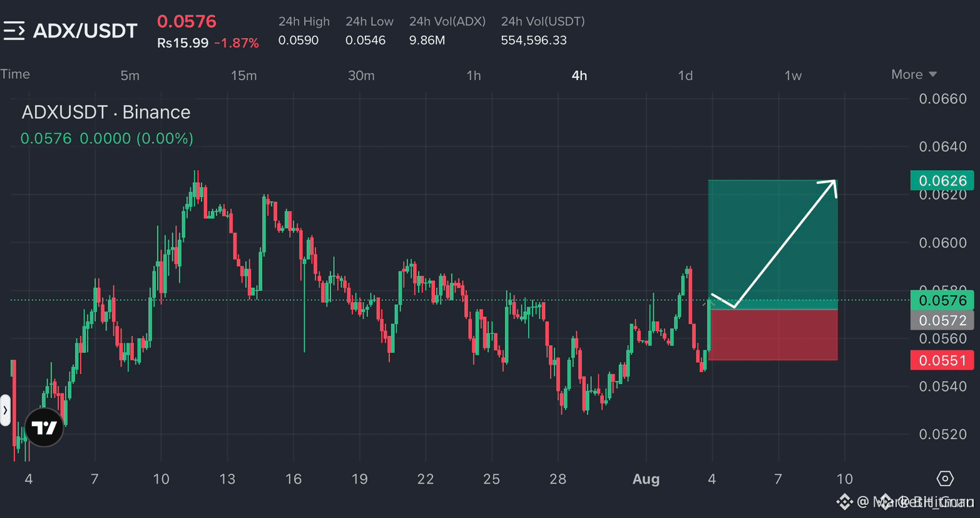Select the 15m timeframe tab
The height and width of the screenshot is (518, 980).
tap(243, 76)
